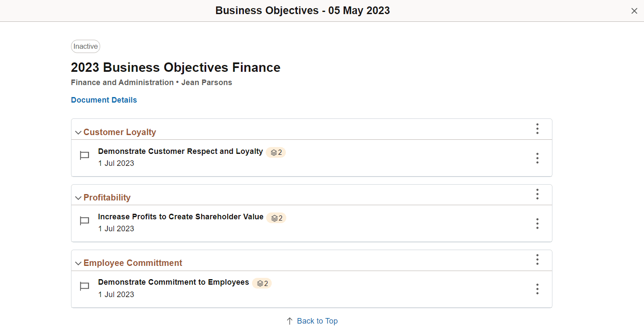644x333 pixels.
Task: Open the stacked items badge on Increase Profits objective
Action: pyautogui.click(x=276, y=218)
